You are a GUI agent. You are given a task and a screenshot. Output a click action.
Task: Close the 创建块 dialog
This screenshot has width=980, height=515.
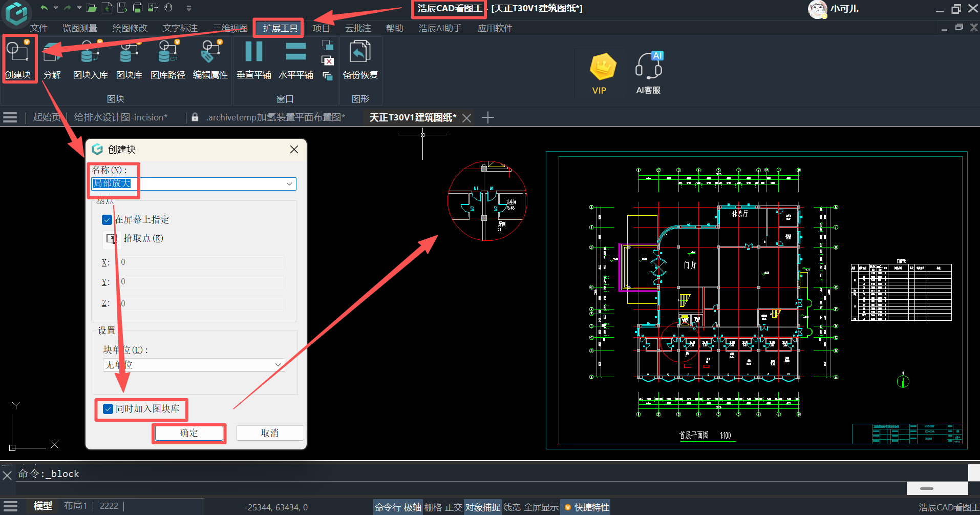(294, 149)
